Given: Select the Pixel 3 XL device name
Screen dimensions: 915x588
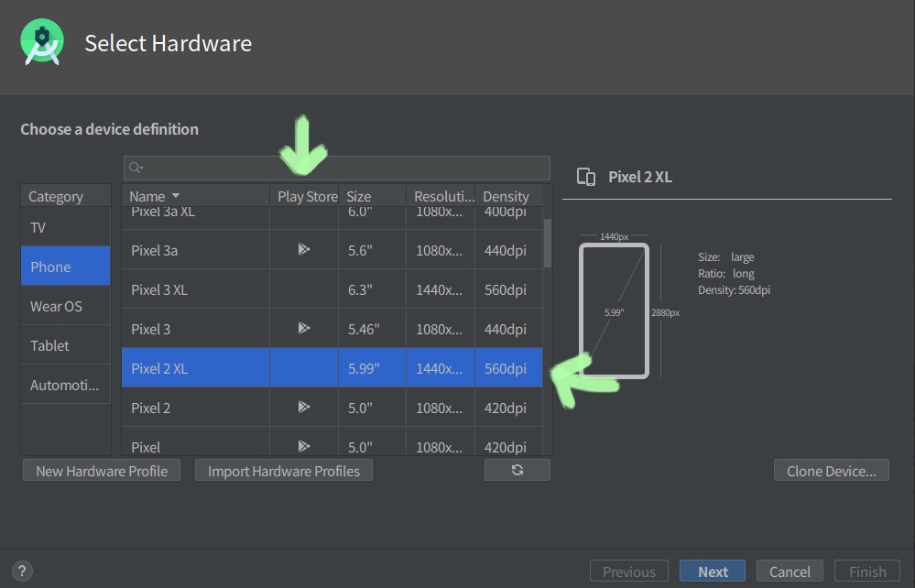Looking at the screenshot, I should point(159,290).
